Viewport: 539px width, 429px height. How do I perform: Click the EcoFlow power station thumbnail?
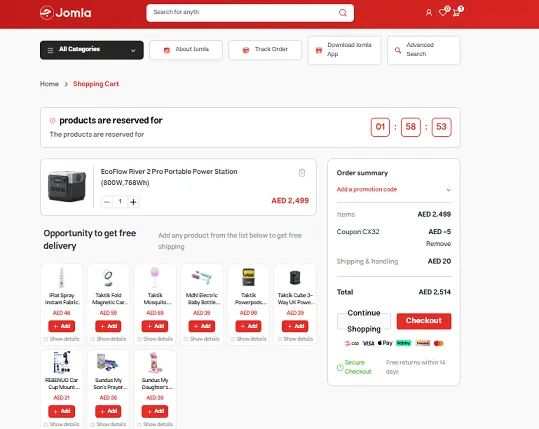(67, 186)
